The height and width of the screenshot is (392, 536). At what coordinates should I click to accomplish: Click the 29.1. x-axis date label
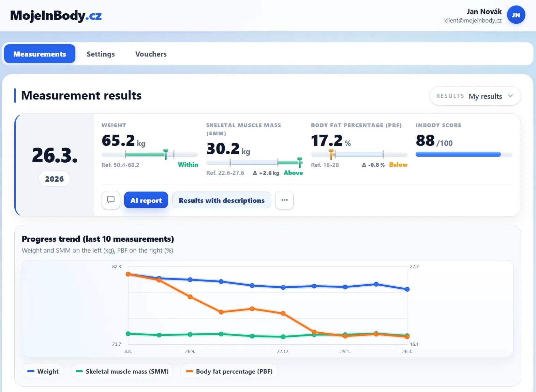pyautogui.click(x=345, y=351)
